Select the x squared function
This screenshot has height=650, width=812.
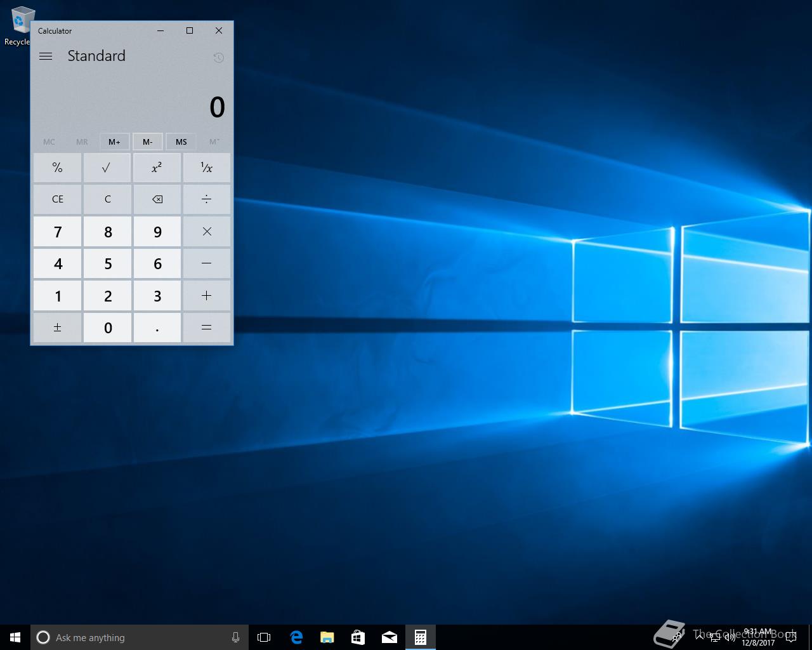(x=157, y=167)
